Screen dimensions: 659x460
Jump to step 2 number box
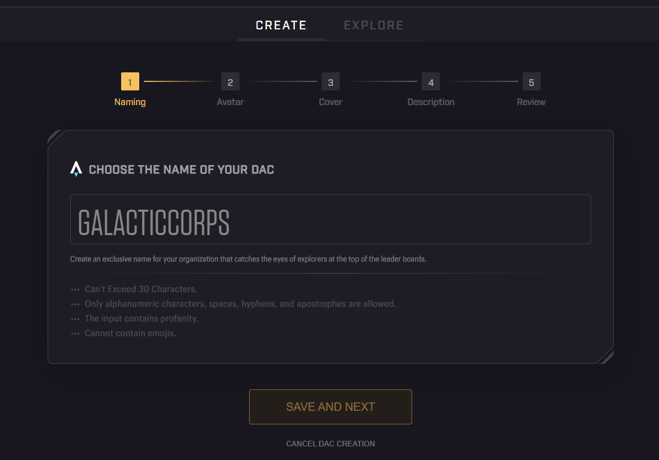pos(230,81)
